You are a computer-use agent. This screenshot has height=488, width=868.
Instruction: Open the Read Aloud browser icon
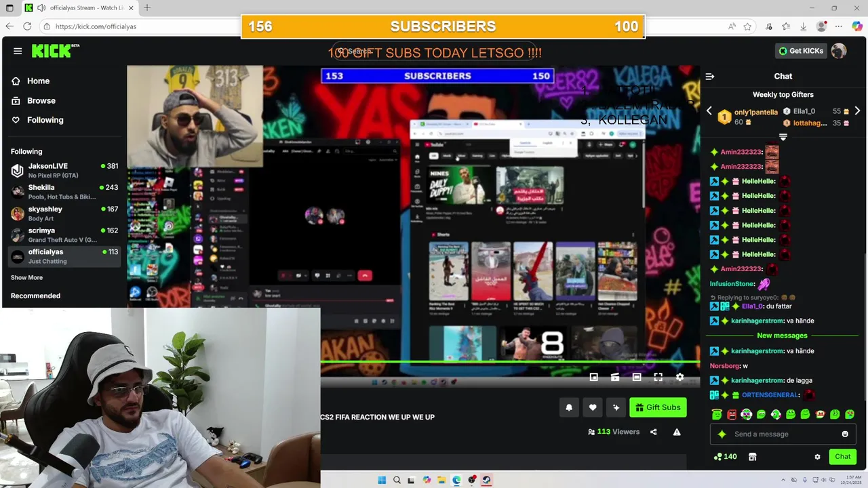tap(732, 26)
